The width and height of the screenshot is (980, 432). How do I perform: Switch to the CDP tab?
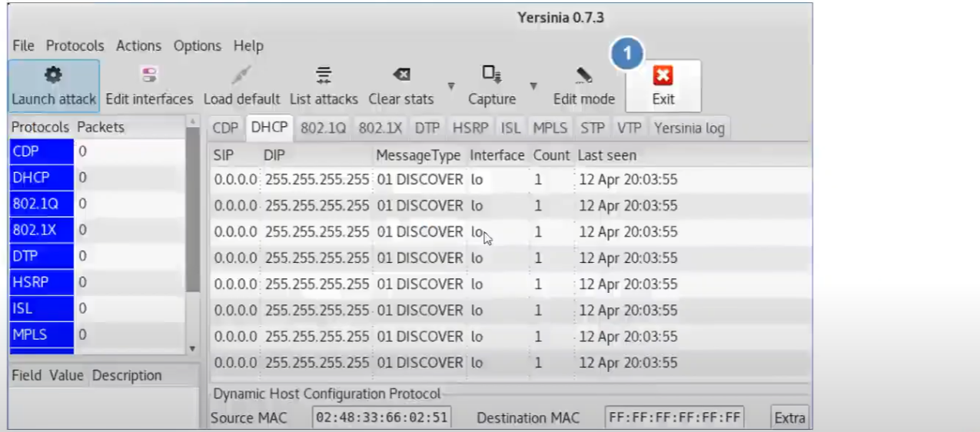226,128
